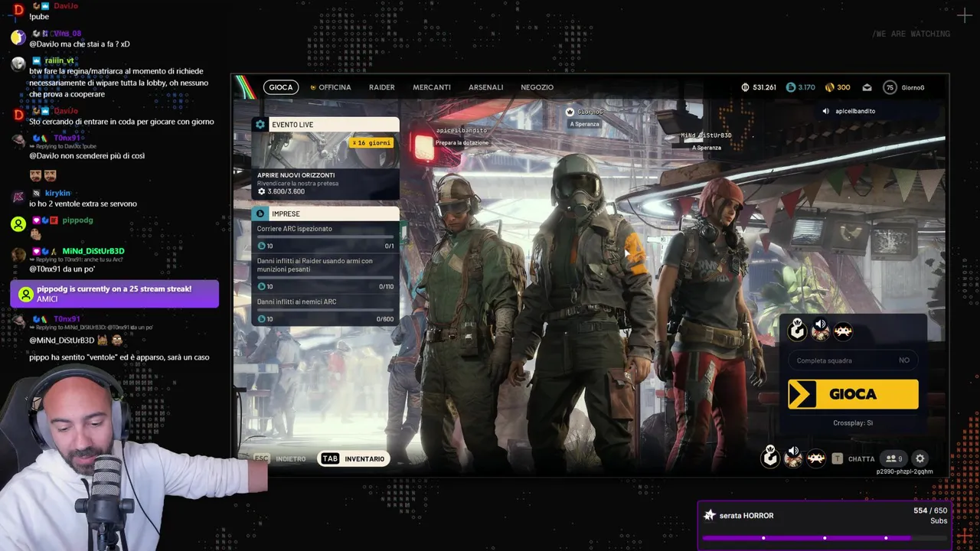Go to the MERCANTI tab

pyautogui.click(x=432, y=87)
